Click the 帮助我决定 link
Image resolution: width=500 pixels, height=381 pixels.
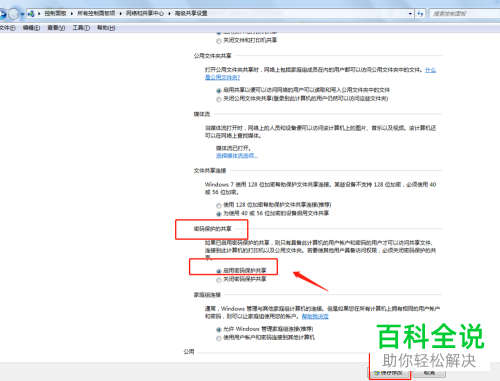click(315, 316)
